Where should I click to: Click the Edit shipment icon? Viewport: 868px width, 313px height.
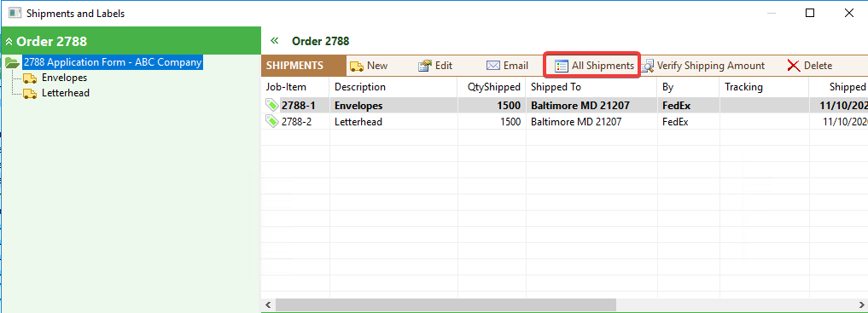pos(424,66)
